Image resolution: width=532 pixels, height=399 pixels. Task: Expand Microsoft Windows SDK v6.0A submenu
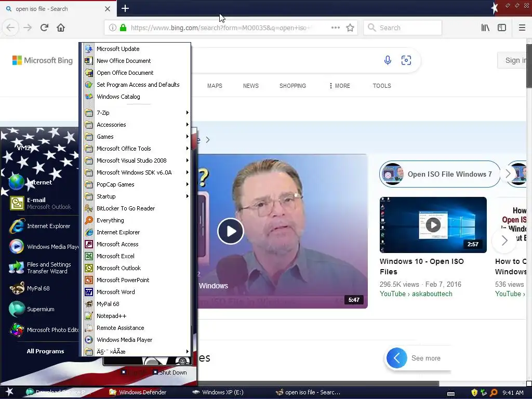tap(136, 172)
